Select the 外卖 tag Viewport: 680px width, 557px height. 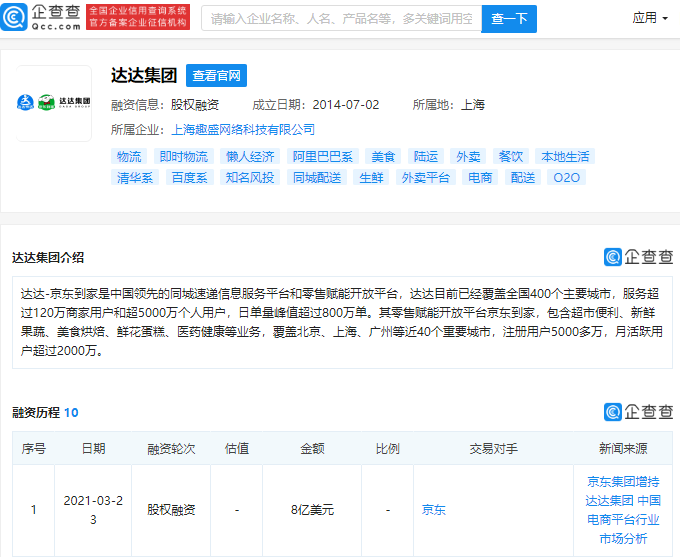(x=468, y=157)
